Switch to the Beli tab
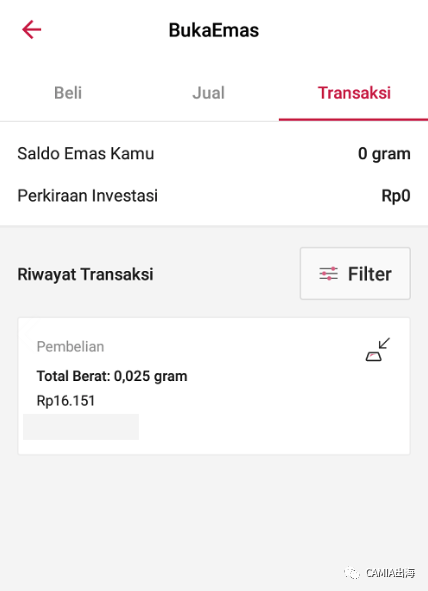428x591 pixels. pyautogui.click(x=68, y=93)
